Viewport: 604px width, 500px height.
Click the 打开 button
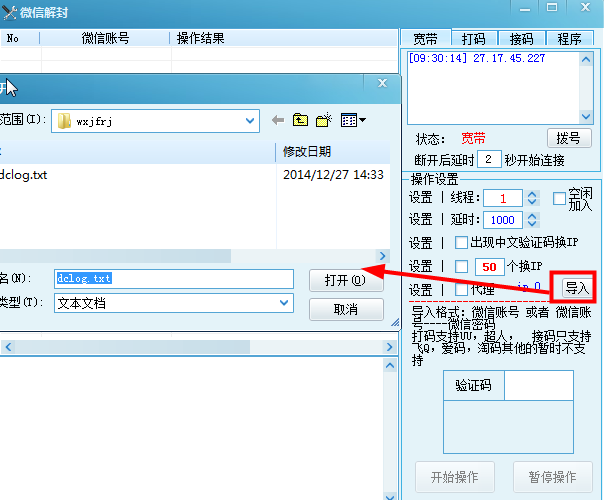coord(346,280)
